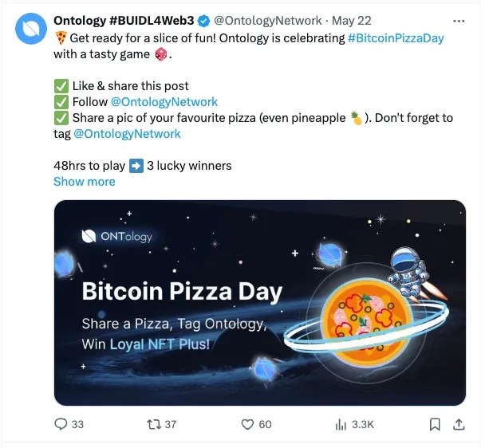Like the post with heart icon
Image resolution: width=485 pixels, height=448 pixels.
[247, 424]
